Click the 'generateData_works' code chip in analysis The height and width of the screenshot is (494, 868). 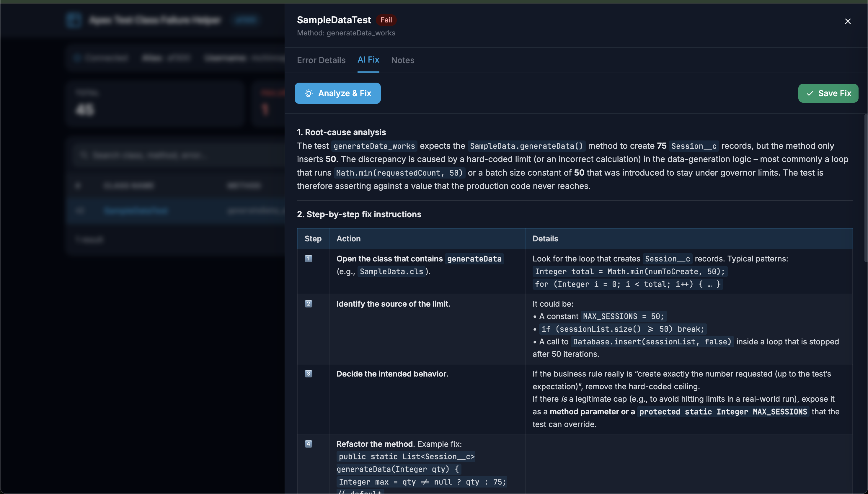tap(374, 146)
